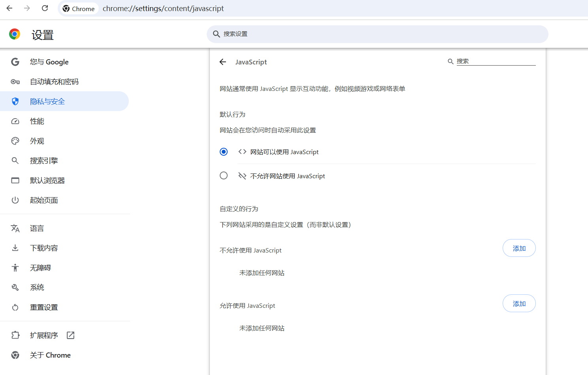
Task: Select 网站可以使用 JavaScript radio button
Action: tap(224, 151)
